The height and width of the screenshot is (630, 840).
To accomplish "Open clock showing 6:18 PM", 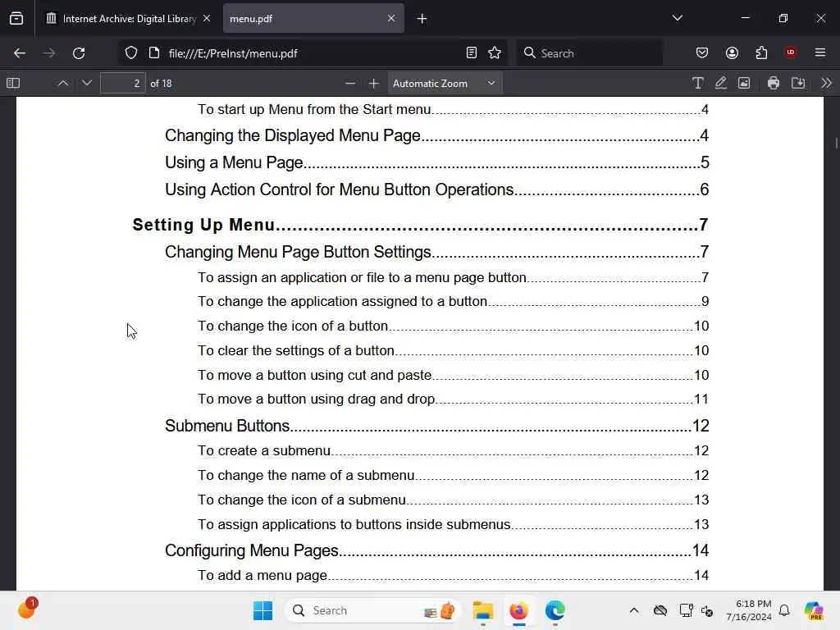I will pos(748,610).
